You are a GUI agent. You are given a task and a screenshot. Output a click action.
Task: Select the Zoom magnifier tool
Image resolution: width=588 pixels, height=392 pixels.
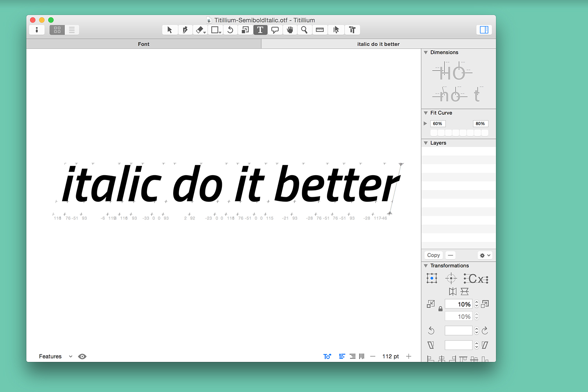coord(304,30)
